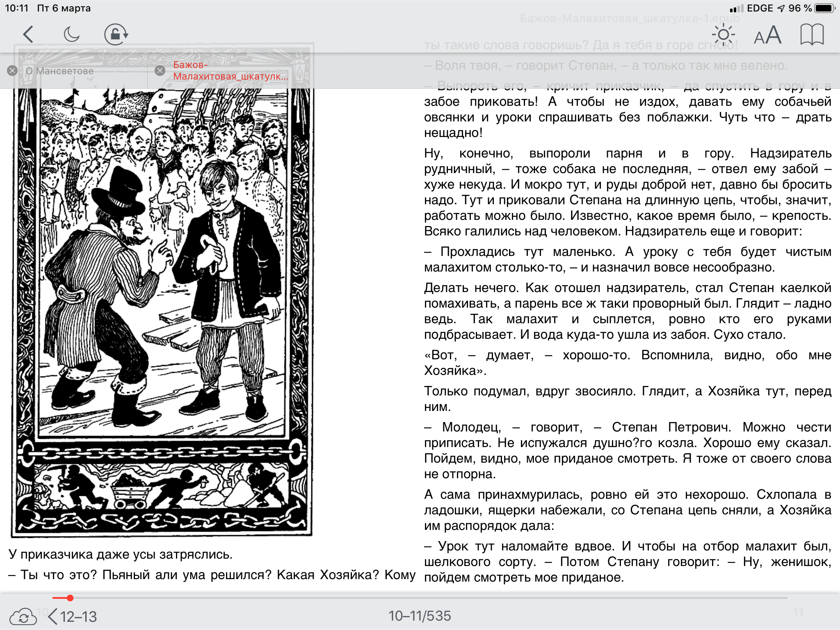Close the Бажов-Малахитовая_шкатулка tab
This screenshot has height=630, width=840.
coord(160,71)
